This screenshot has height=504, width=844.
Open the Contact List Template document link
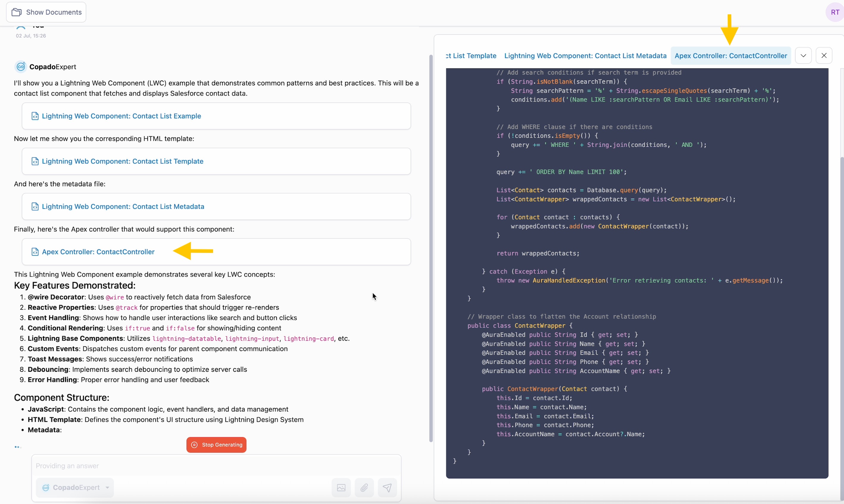pos(123,161)
